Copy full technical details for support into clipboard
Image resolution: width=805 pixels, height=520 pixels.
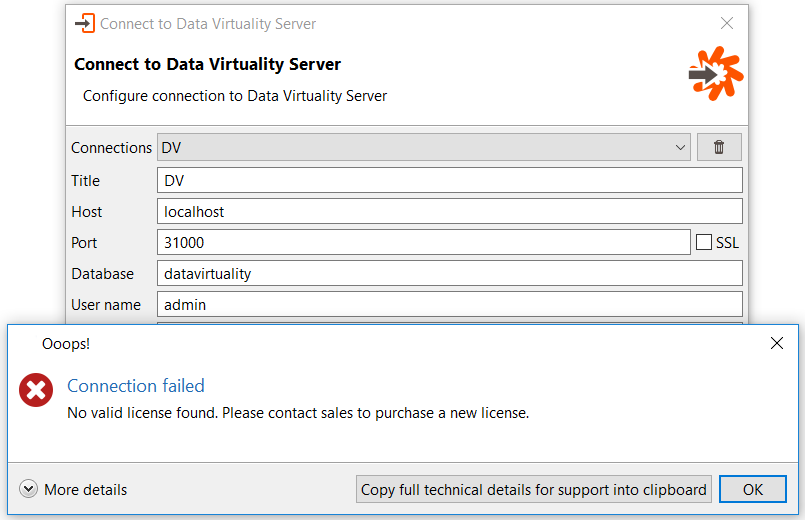point(534,489)
